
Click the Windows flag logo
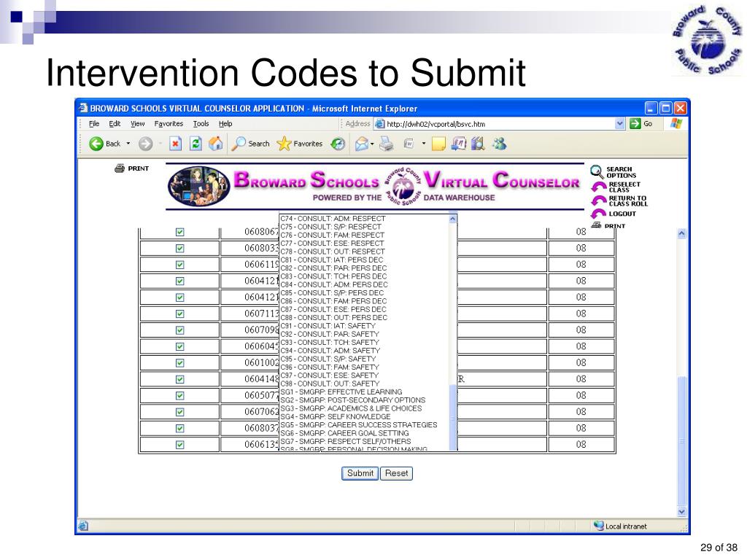pyautogui.click(x=676, y=124)
